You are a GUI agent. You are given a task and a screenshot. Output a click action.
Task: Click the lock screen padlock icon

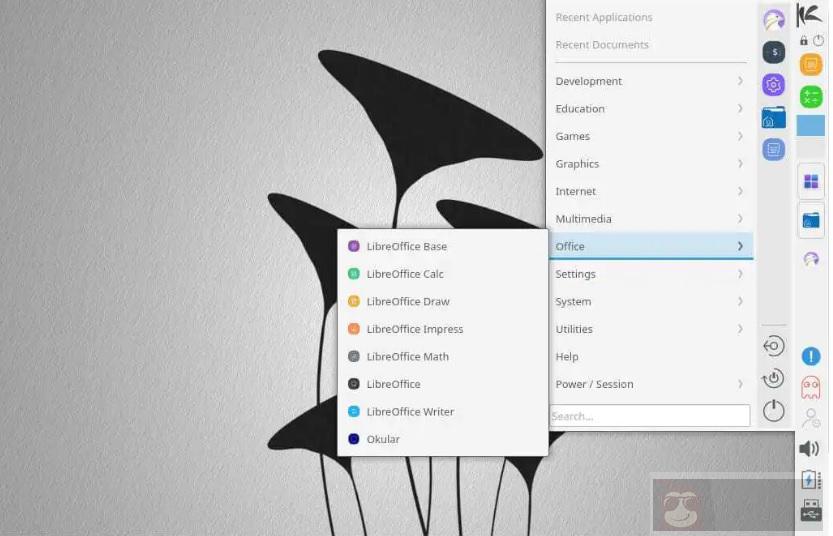coord(804,40)
